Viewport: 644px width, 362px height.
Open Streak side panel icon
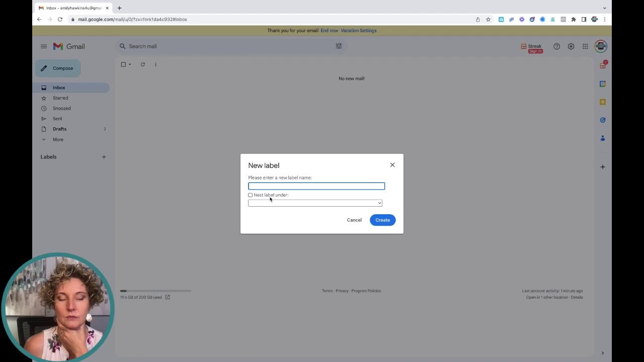pos(603,65)
